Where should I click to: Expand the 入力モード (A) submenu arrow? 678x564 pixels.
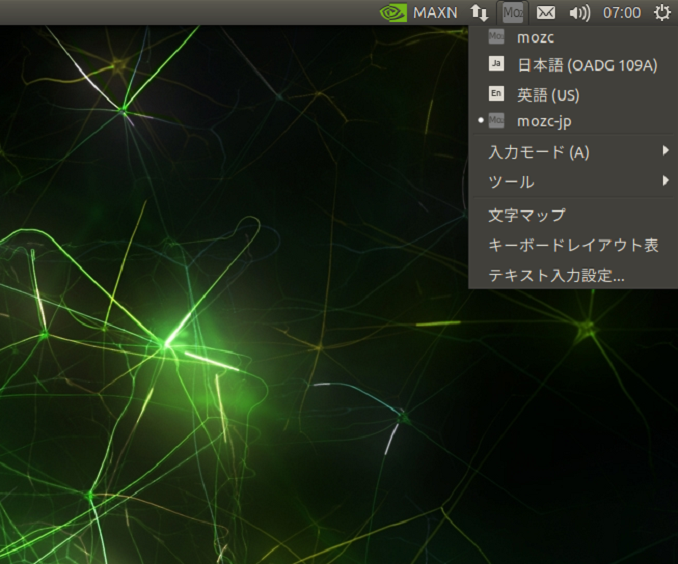tap(665, 152)
